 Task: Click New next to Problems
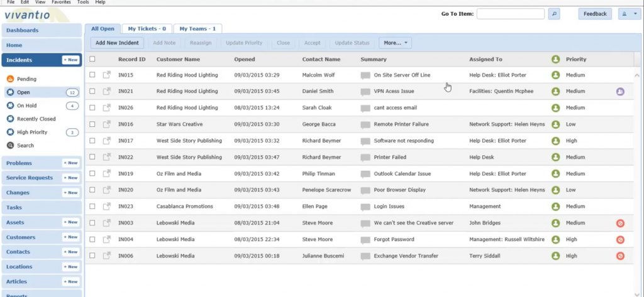70,163
